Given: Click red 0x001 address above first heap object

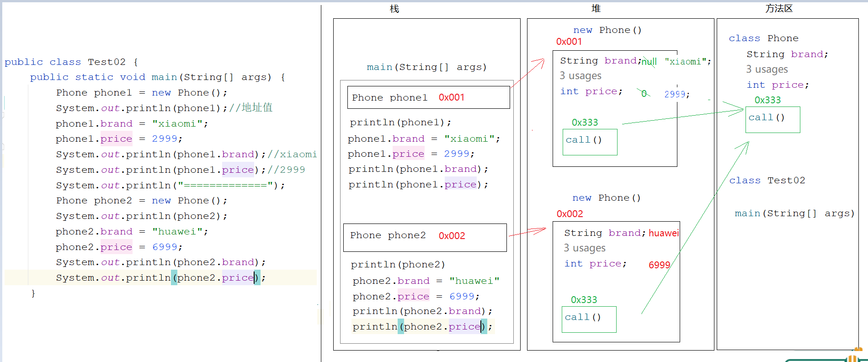Looking at the screenshot, I should pyautogui.click(x=569, y=42).
